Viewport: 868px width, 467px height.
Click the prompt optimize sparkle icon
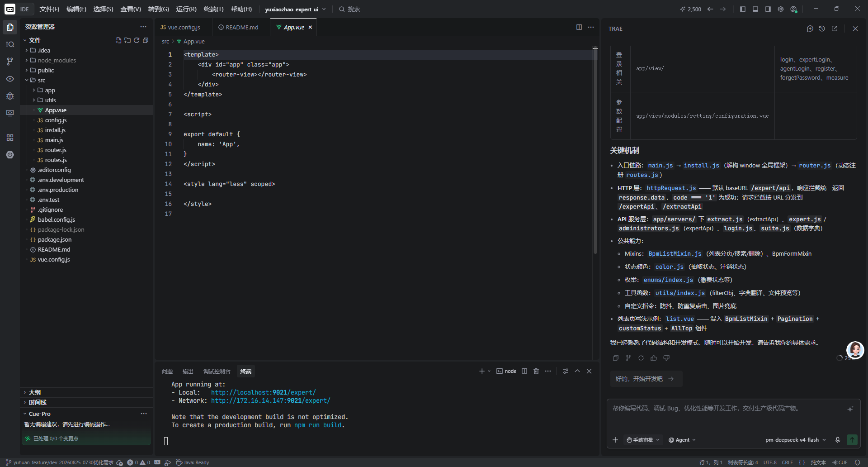[850, 409]
